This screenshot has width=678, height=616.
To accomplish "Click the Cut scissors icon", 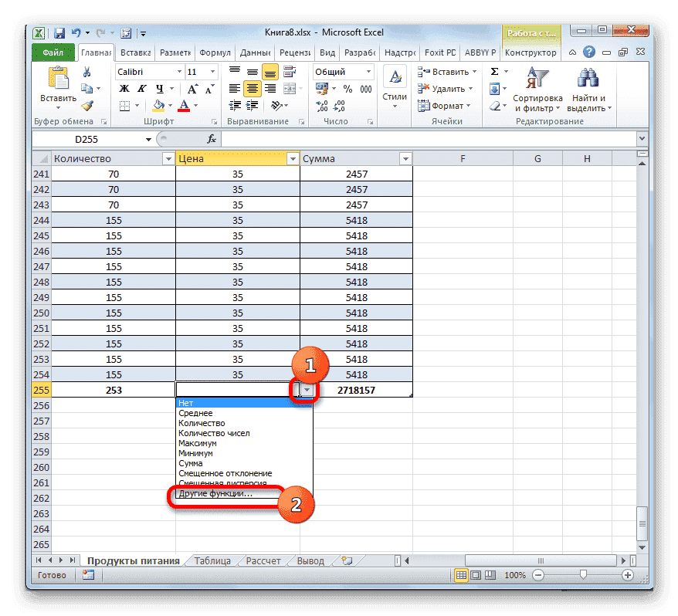I will pos(86,71).
